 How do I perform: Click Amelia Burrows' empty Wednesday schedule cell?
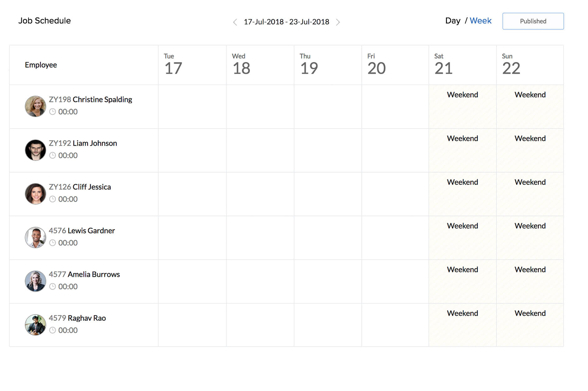point(260,281)
